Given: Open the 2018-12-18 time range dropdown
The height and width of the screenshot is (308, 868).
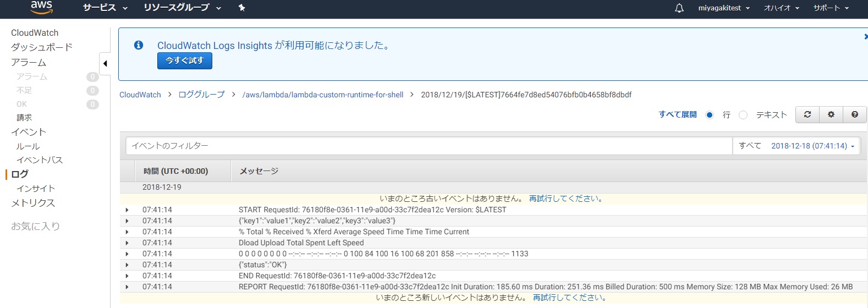Looking at the screenshot, I should 812,146.
